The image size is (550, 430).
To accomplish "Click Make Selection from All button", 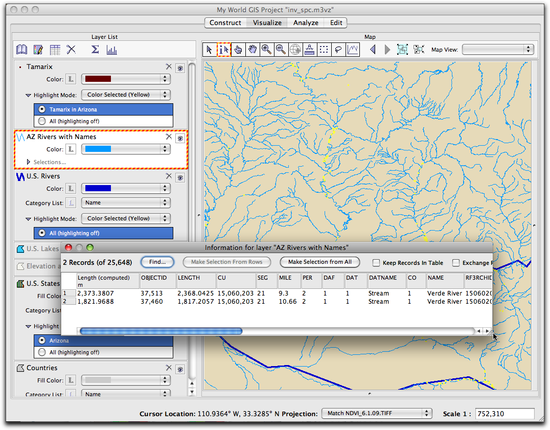I will pos(320,262).
